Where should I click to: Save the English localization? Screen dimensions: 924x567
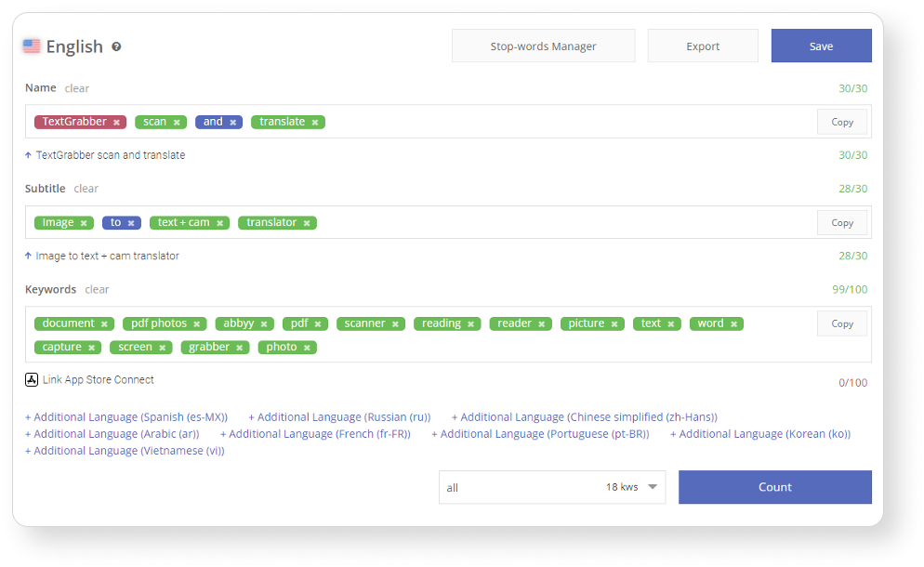click(821, 45)
